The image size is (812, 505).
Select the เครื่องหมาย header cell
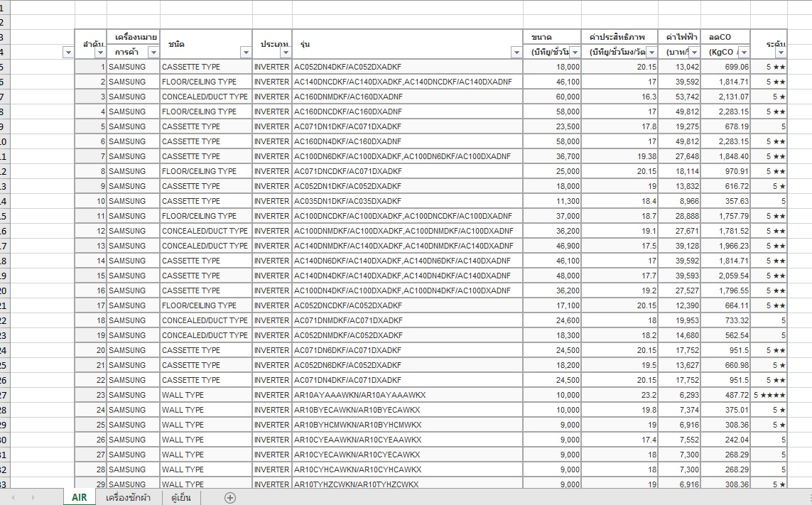click(134, 38)
